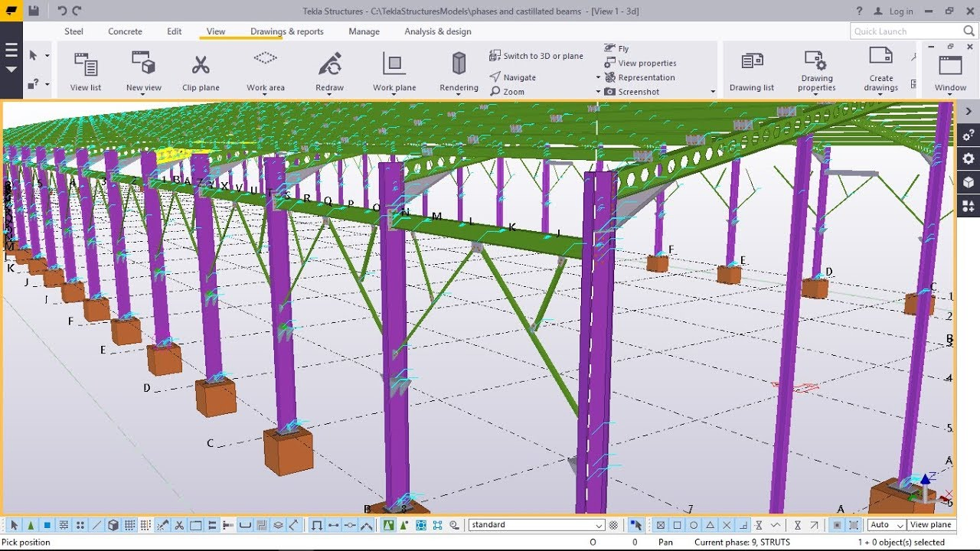Expand the Representation dropdown arrow
980x551 pixels.
(599, 77)
